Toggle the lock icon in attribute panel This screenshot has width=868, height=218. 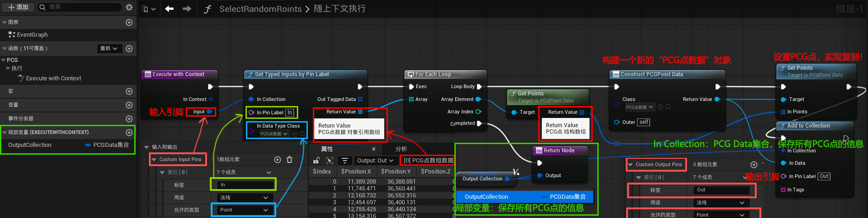point(316,161)
